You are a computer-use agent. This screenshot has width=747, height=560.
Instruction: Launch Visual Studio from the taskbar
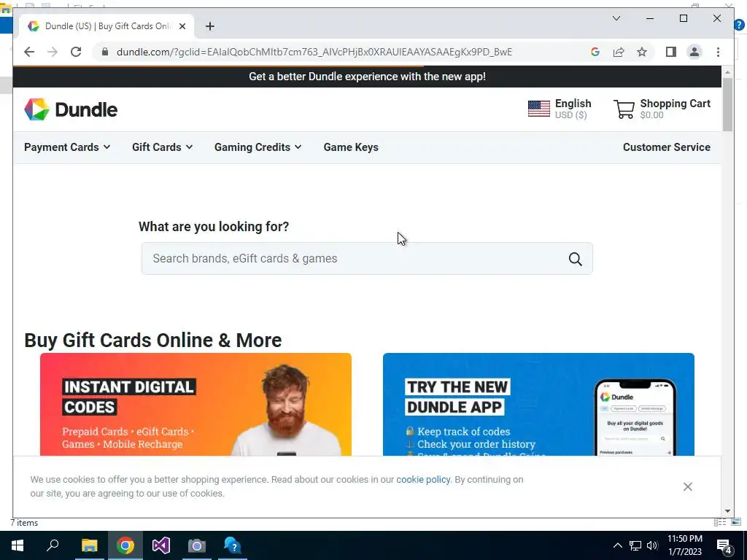(x=161, y=545)
